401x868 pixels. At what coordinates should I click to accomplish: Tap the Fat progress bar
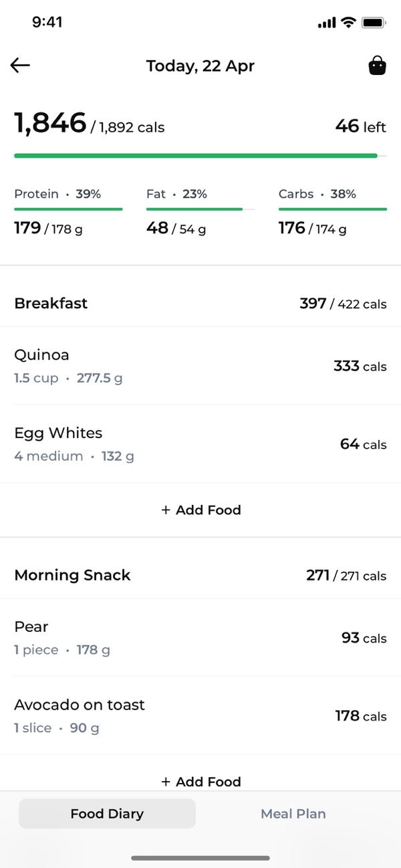tap(200, 209)
